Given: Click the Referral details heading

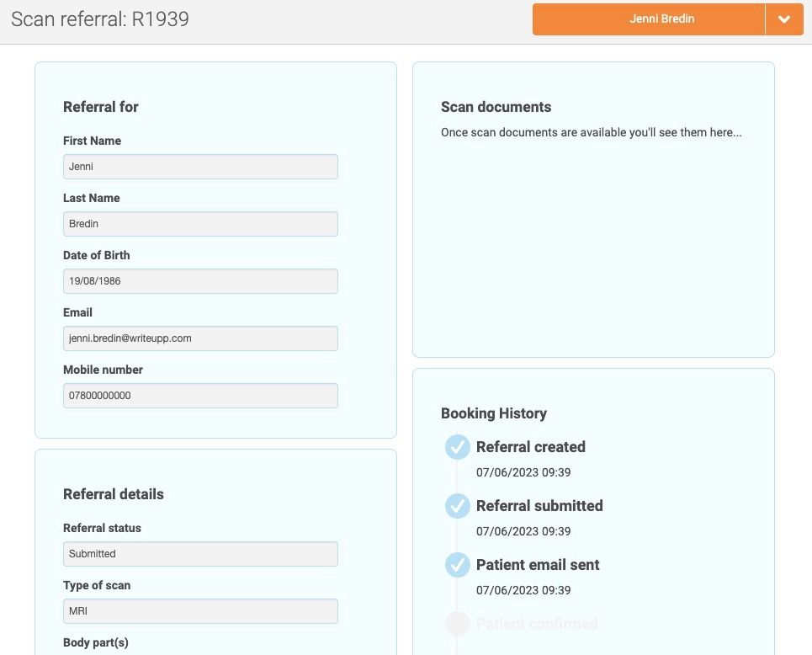Looking at the screenshot, I should [114, 494].
